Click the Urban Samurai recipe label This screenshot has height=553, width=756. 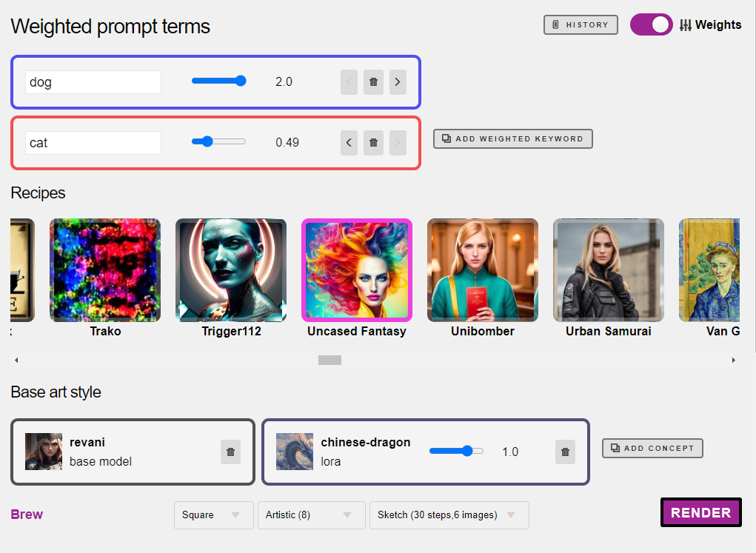click(x=609, y=331)
